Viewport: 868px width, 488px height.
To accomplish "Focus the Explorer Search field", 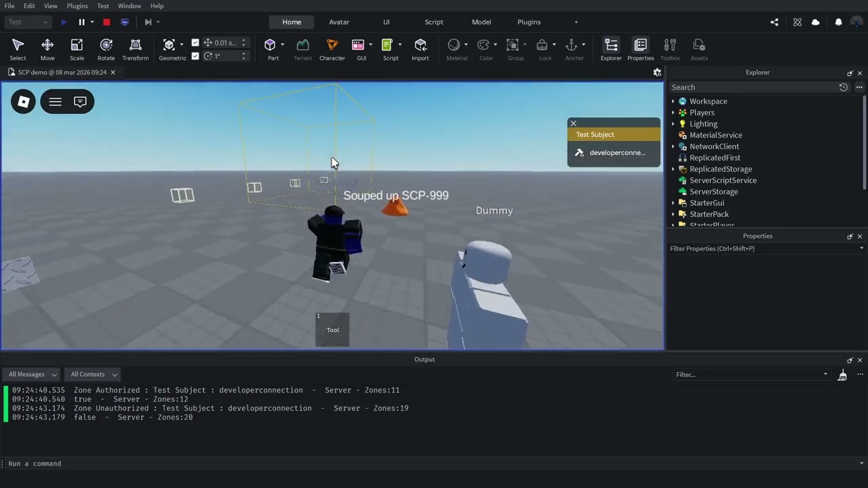I will [x=753, y=87].
